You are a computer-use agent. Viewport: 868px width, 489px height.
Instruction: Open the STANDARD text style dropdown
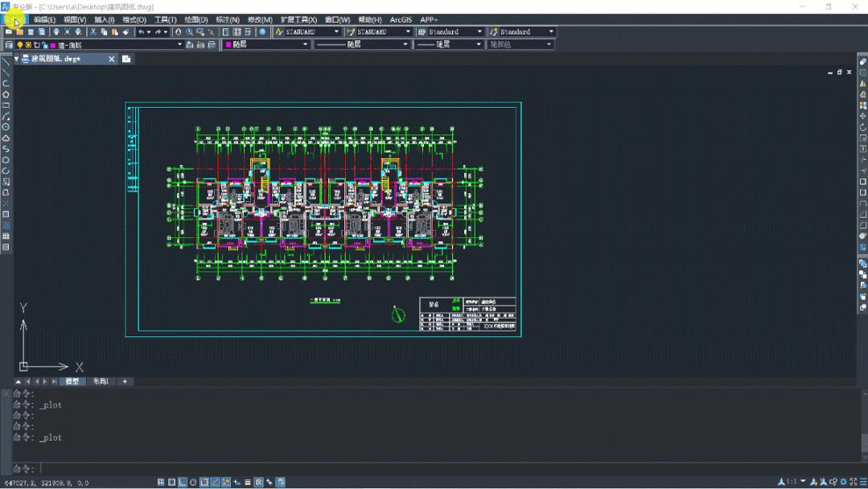336,32
